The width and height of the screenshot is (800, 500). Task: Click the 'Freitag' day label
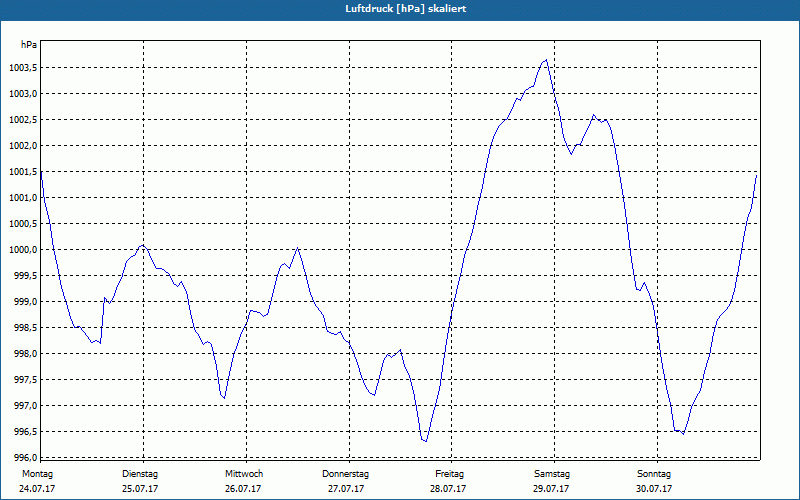tap(449, 474)
